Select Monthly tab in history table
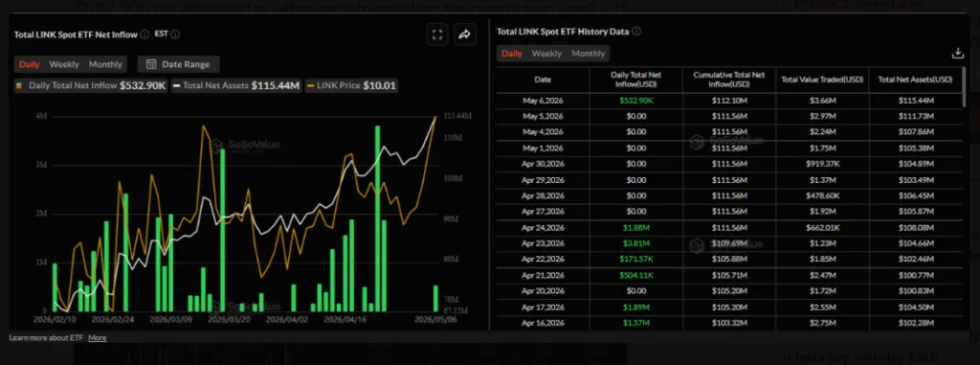This screenshot has width=980, height=365. click(589, 54)
